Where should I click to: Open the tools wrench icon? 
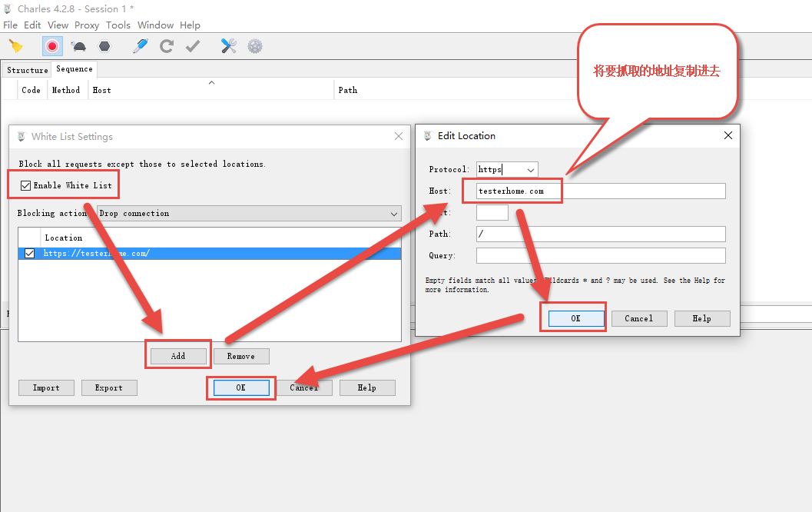[x=228, y=46]
